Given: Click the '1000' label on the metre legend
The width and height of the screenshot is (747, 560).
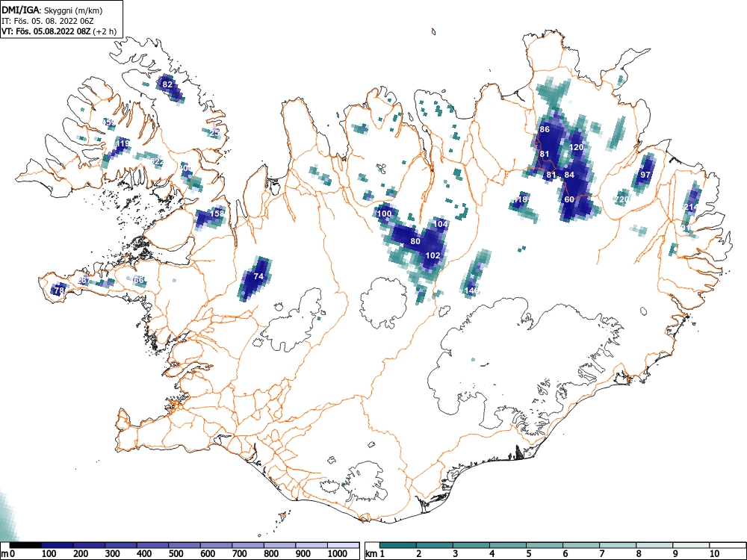Looking at the screenshot, I should point(338,553).
